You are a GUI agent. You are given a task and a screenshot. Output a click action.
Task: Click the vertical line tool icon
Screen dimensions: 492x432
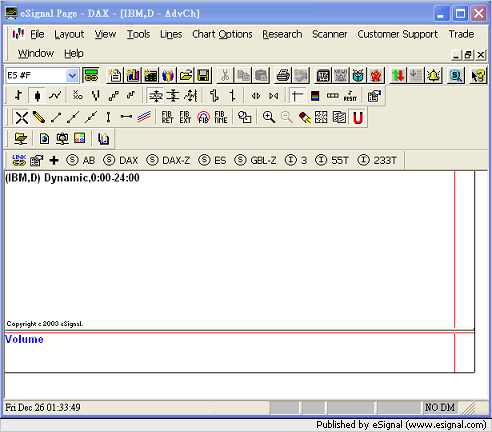click(108, 117)
